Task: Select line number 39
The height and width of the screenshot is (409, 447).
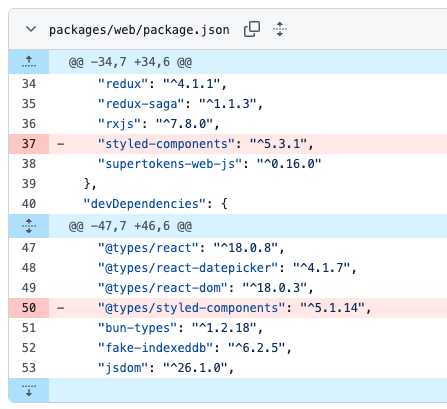Action: tap(29, 184)
